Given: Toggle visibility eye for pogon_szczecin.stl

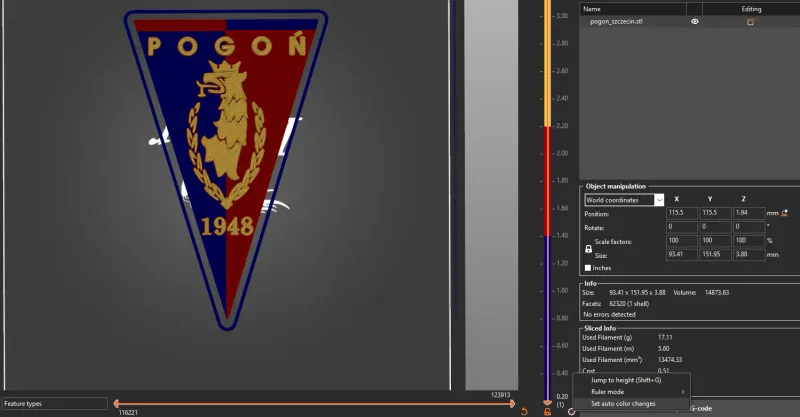Looking at the screenshot, I should pyautogui.click(x=694, y=21).
